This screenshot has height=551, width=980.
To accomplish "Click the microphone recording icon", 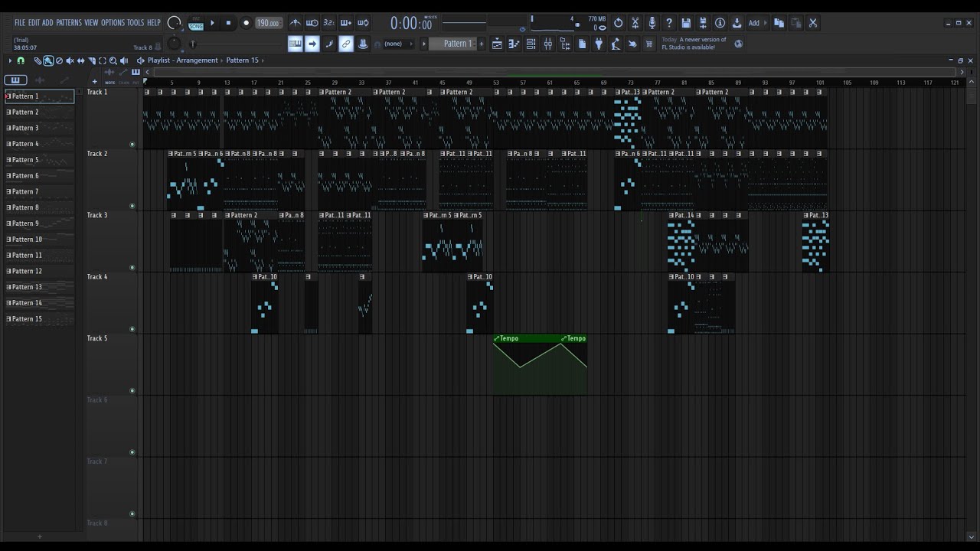I will (x=652, y=23).
